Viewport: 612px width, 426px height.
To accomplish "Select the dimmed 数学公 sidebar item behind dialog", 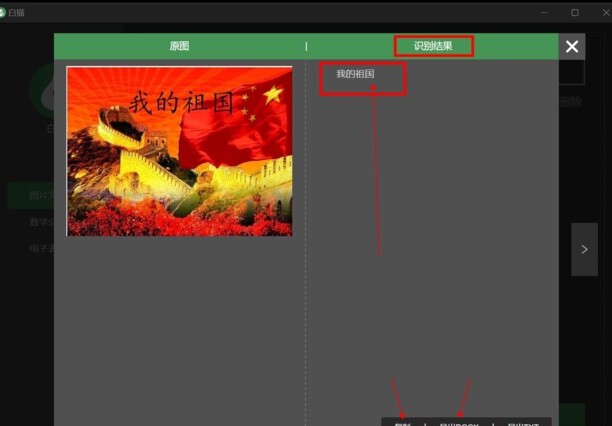I will [x=42, y=222].
